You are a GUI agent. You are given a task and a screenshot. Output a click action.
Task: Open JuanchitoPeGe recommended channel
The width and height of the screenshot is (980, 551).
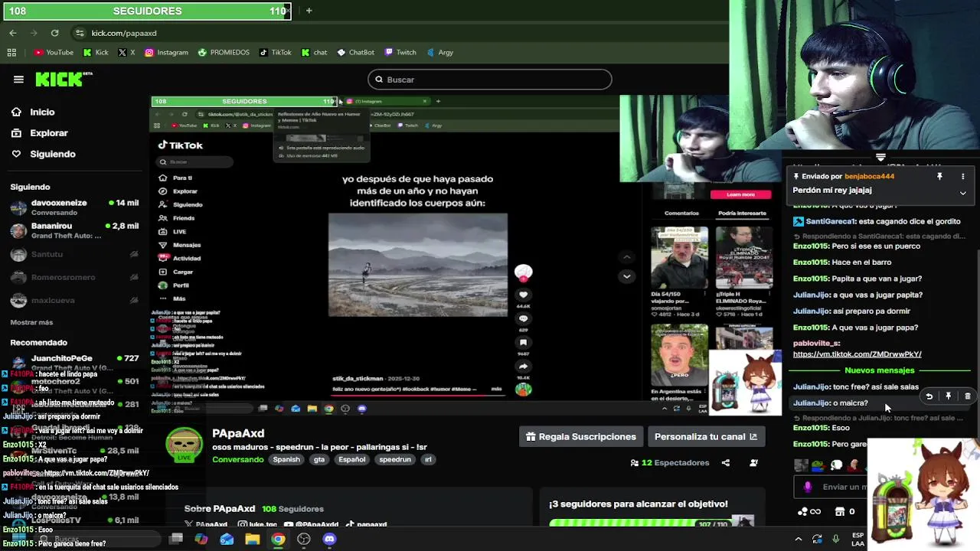click(74, 362)
